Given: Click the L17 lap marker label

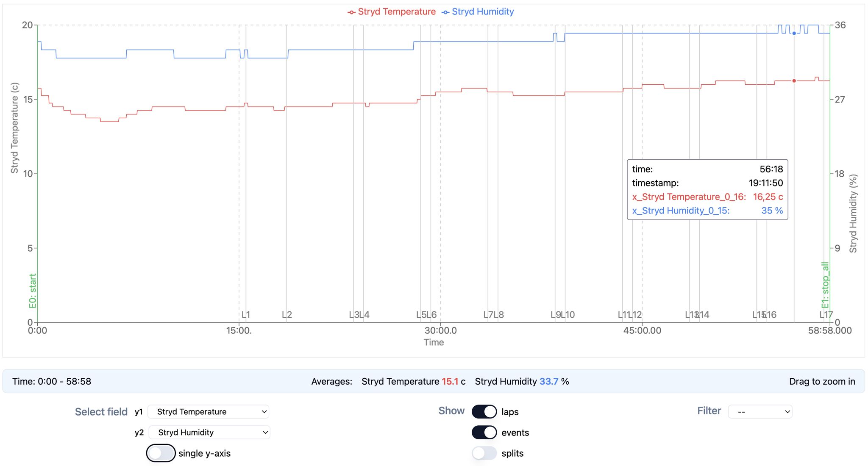Looking at the screenshot, I should pos(826,315).
